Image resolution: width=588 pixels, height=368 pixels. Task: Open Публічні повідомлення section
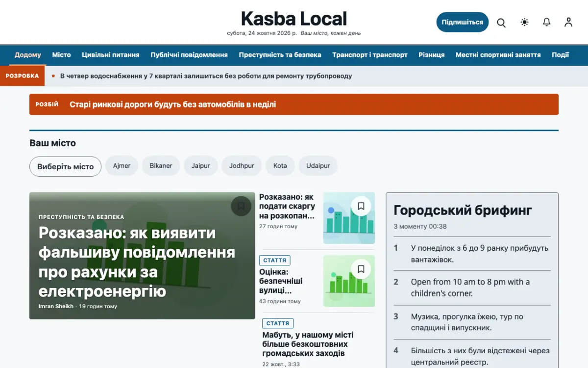[189, 55]
